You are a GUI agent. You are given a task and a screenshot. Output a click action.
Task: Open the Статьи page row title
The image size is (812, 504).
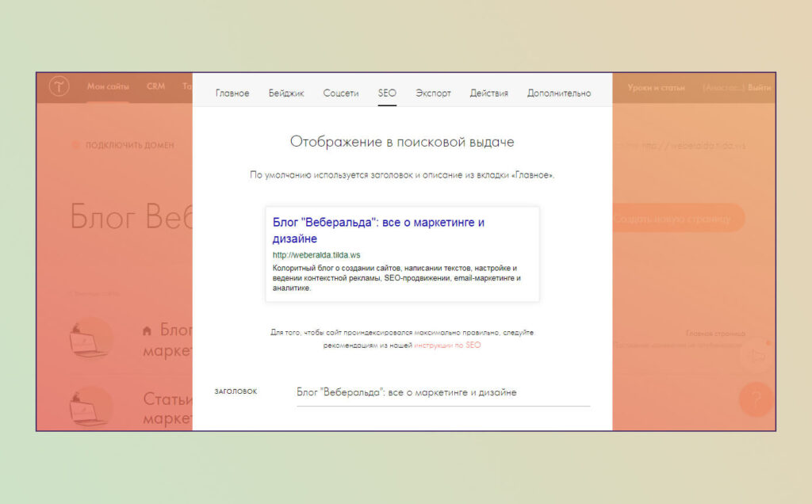[168, 408]
